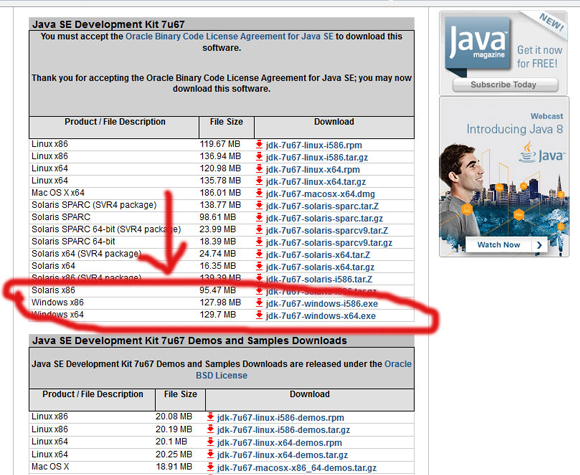Download jdk-7u67-linux-x64.tar.gz file

pyautogui.click(x=316, y=182)
